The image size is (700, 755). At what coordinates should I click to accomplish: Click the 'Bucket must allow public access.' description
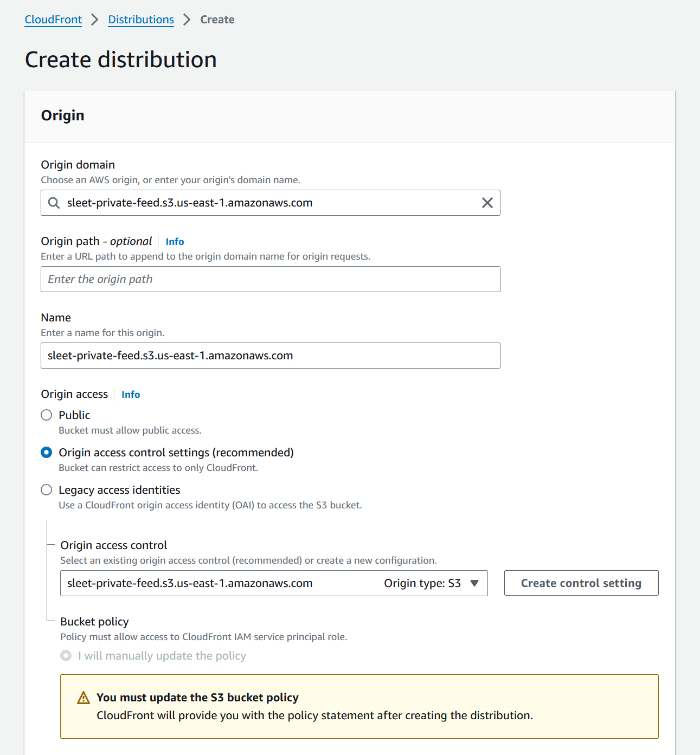[130, 430]
